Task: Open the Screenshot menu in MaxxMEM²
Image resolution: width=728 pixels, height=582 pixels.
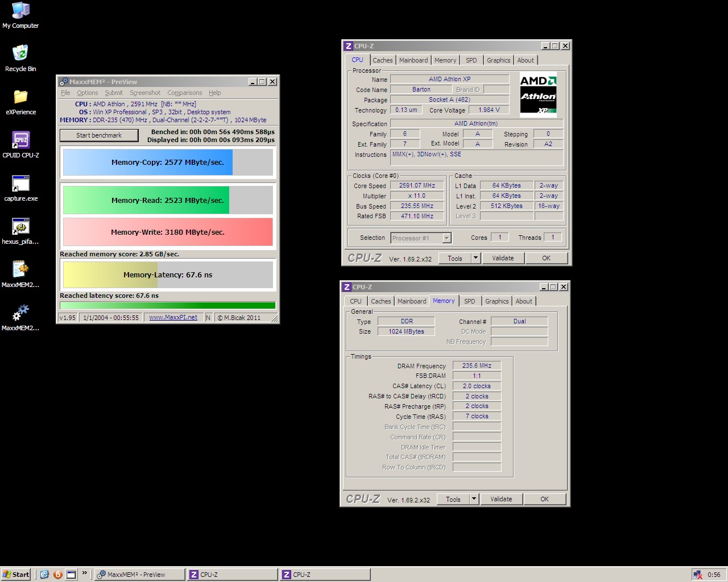Action: click(x=145, y=93)
